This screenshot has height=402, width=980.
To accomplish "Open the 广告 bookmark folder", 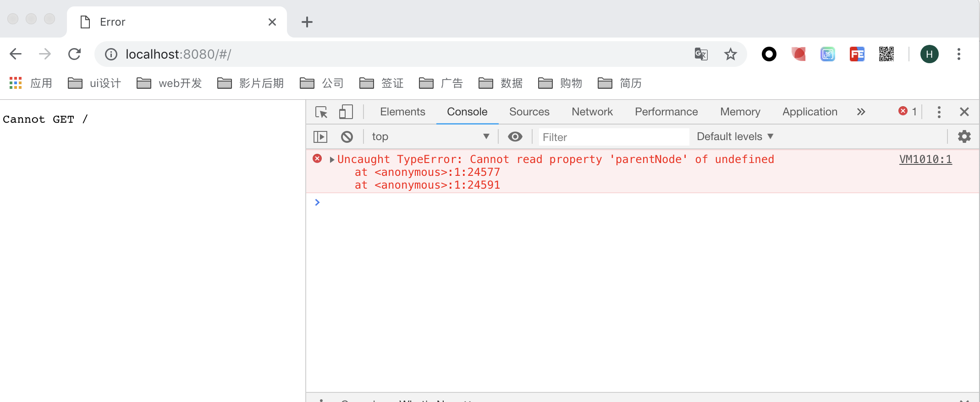I will 441,83.
